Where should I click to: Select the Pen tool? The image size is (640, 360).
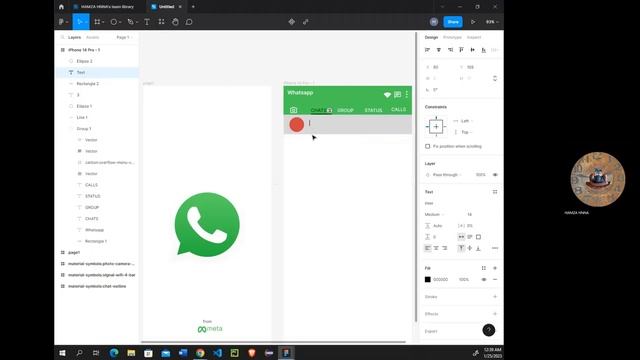(131, 22)
